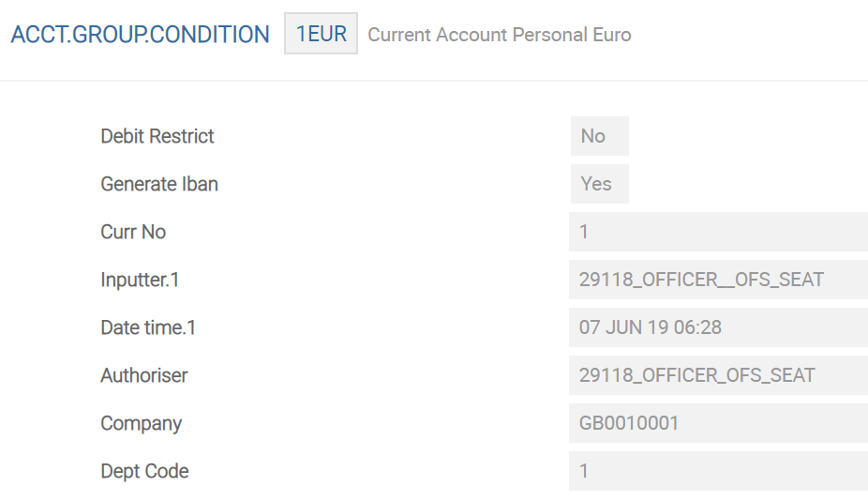Click the Dept Code value field

(717, 471)
